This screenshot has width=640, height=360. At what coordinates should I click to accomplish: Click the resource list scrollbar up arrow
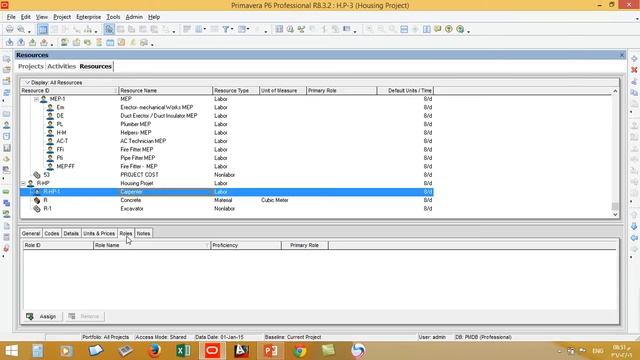pos(615,91)
